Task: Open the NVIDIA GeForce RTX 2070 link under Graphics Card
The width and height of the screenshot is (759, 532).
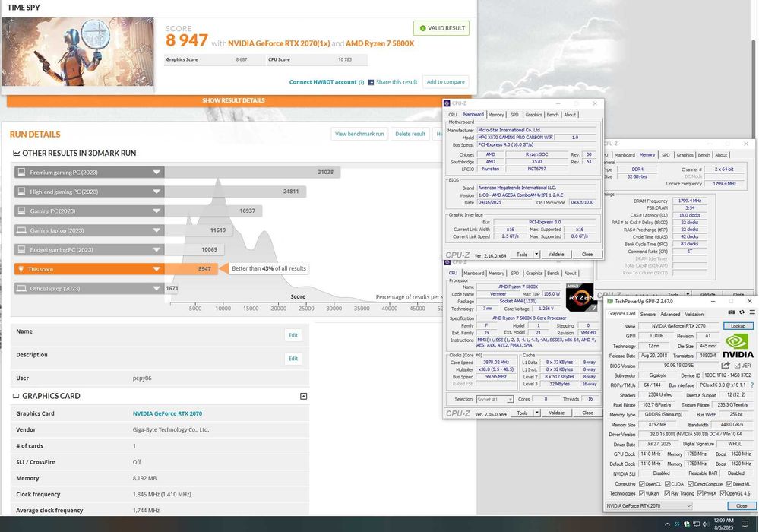Action: click(167, 413)
